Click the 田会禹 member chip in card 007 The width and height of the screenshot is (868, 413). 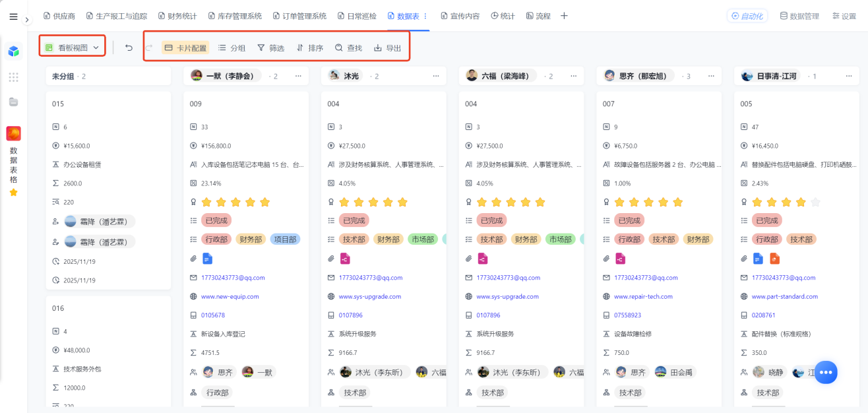click(x=674, y=372)
